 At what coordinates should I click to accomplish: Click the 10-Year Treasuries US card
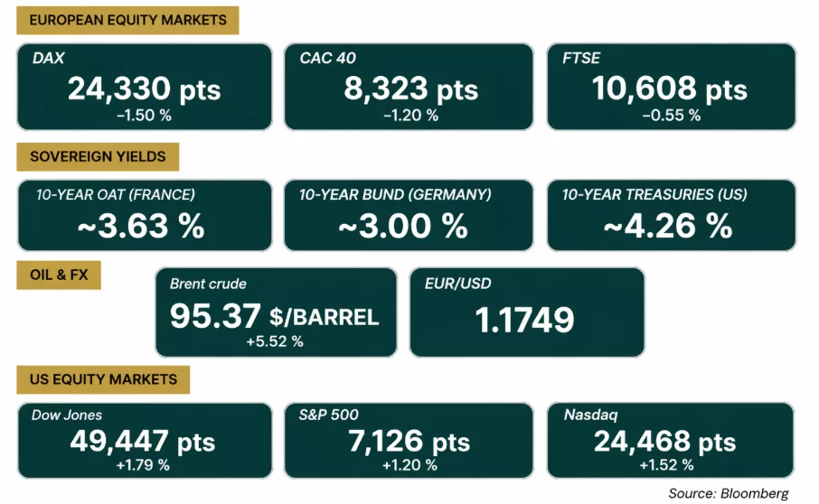click(671, 216)
